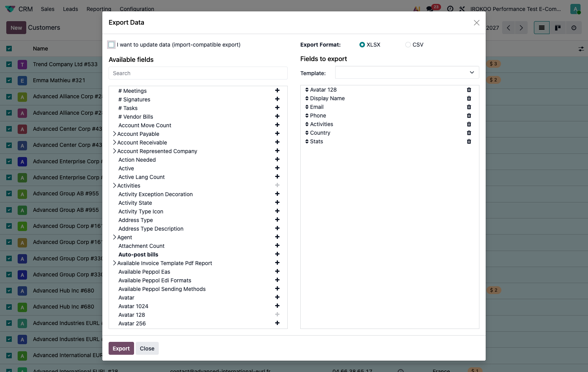Add the Action Needed field via plus icon
This screenshot has width=588, height=372.
tap(277, 159)
